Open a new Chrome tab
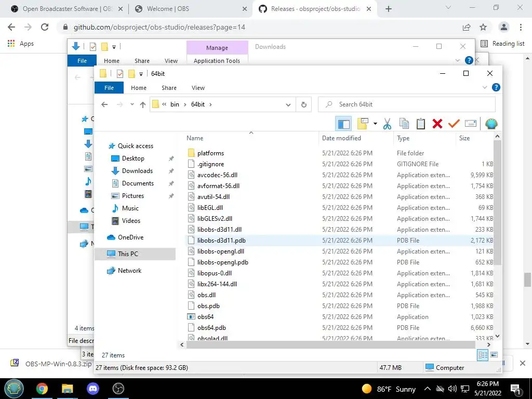Image resolution: width=532 pixels, height=399 pixels. 389,9
